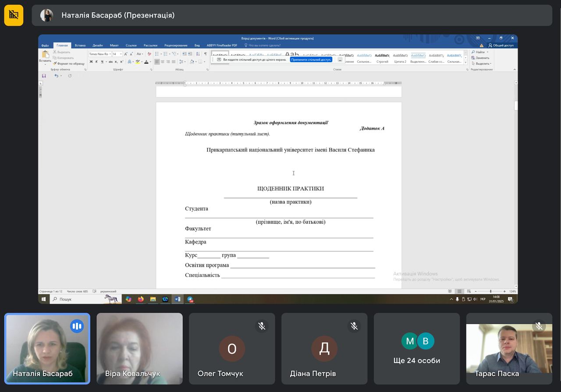Switch to the Вставка ribbon tab
561x392 pixels.
coord(80,45)
